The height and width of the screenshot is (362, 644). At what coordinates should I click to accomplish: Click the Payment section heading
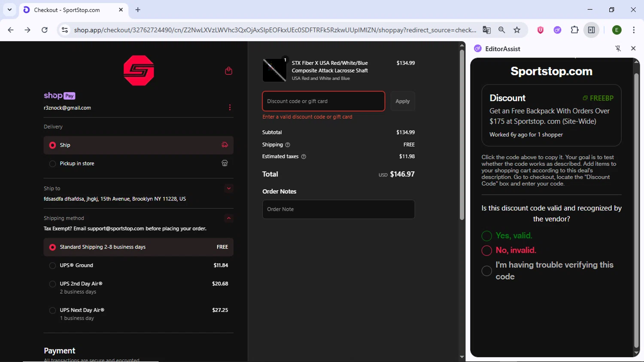pyautogui.click(x=59, y=351)
